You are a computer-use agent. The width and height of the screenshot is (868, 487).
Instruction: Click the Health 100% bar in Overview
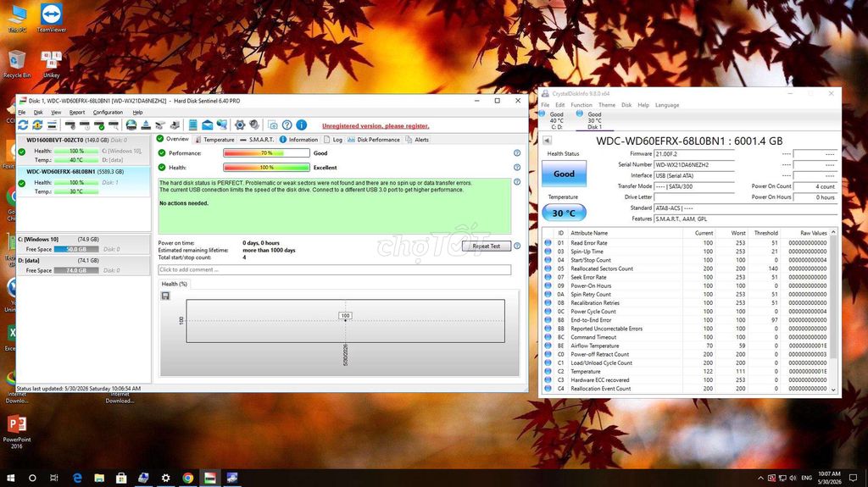(266, 167)
